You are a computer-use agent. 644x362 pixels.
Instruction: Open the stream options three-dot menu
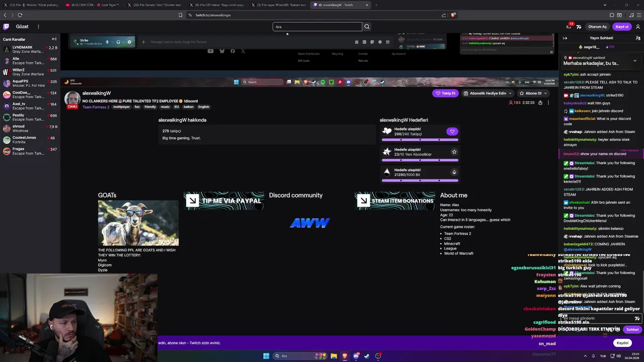548,103
